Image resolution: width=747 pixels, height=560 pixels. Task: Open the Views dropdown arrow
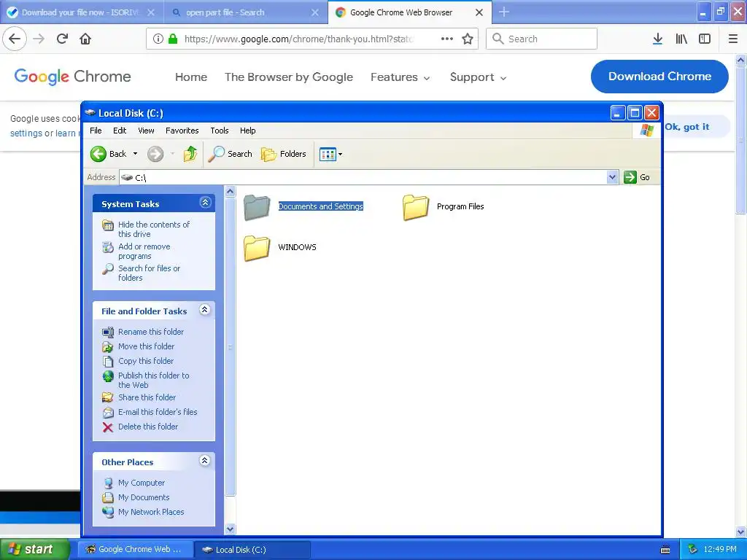pyautogui.click(x=340, y=155)
